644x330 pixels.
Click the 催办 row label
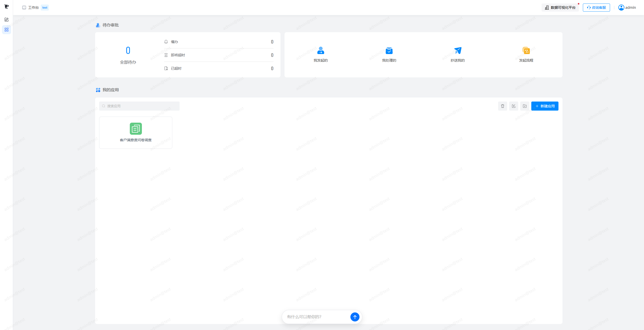175,42
